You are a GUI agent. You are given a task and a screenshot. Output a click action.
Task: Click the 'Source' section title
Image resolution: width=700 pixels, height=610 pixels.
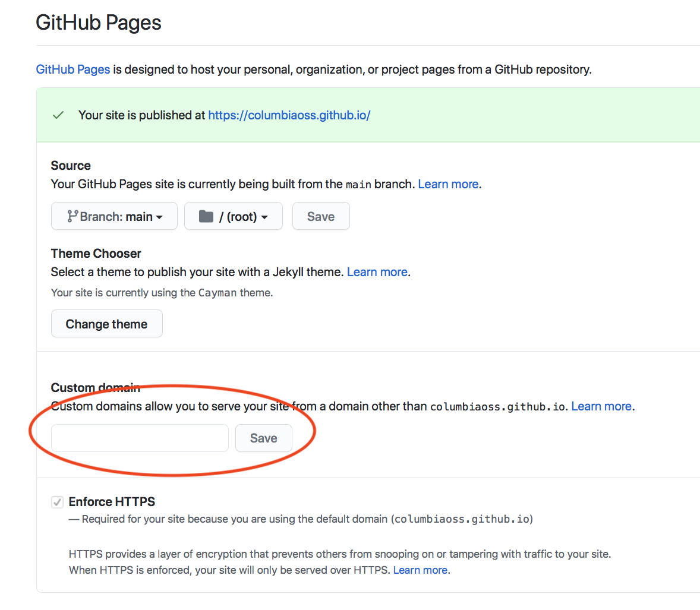tap(71, 166)
